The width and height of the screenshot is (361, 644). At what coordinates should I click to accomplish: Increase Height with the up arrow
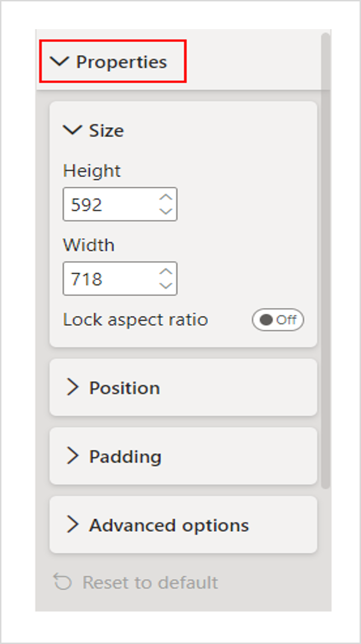click(x=166, y=197)
